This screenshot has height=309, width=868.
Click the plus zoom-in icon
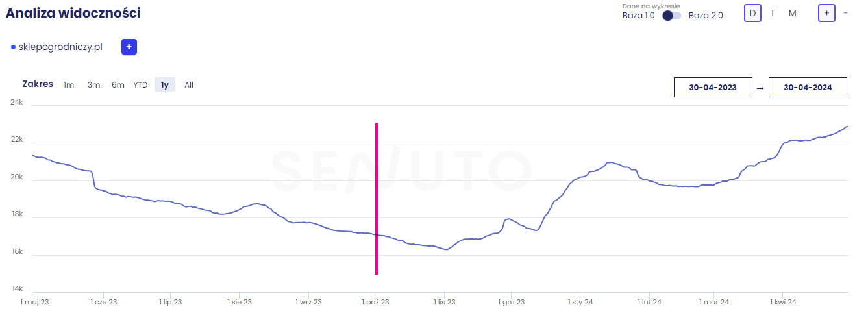(826, 13)
